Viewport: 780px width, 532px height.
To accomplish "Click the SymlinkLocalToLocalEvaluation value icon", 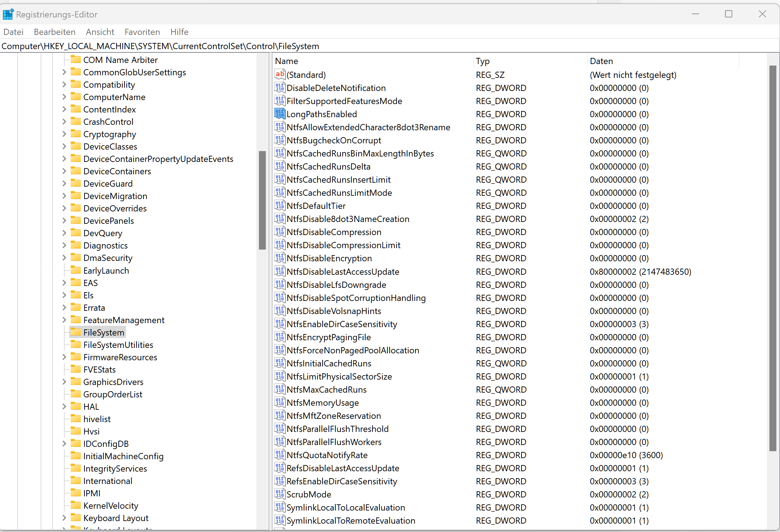I will (x=280, y=507).
